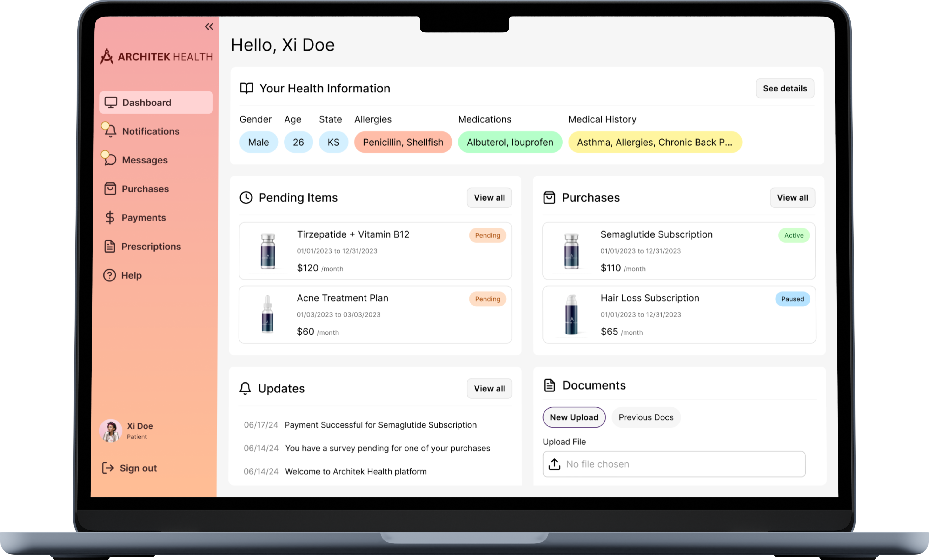
Task: Click View all in Updates section
Action: (x=489, y=389)
